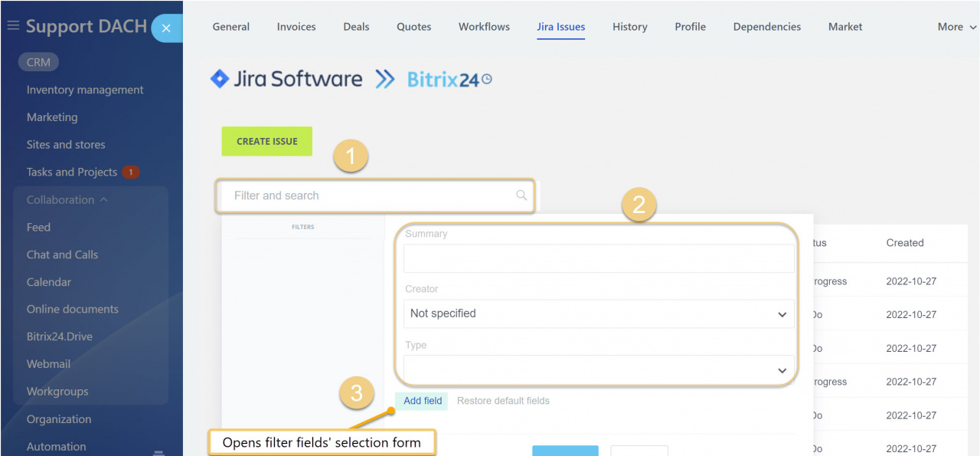Click the Created column header
The height and width of the screenshot is (456, 980).
(905, 243)
